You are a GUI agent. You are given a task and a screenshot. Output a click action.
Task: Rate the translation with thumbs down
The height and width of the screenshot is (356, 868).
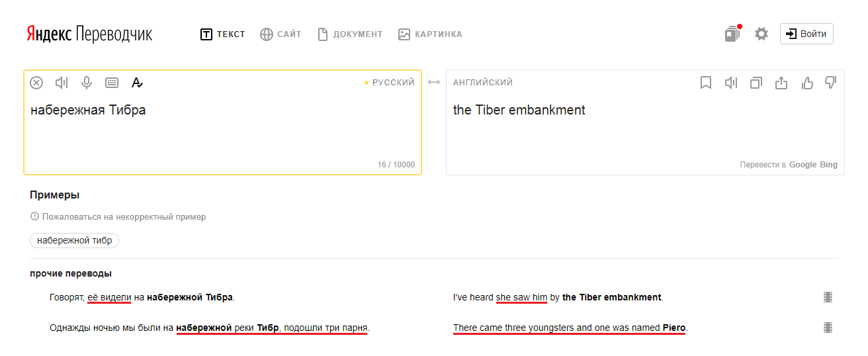pyautogui.click(x=831, y=83)
